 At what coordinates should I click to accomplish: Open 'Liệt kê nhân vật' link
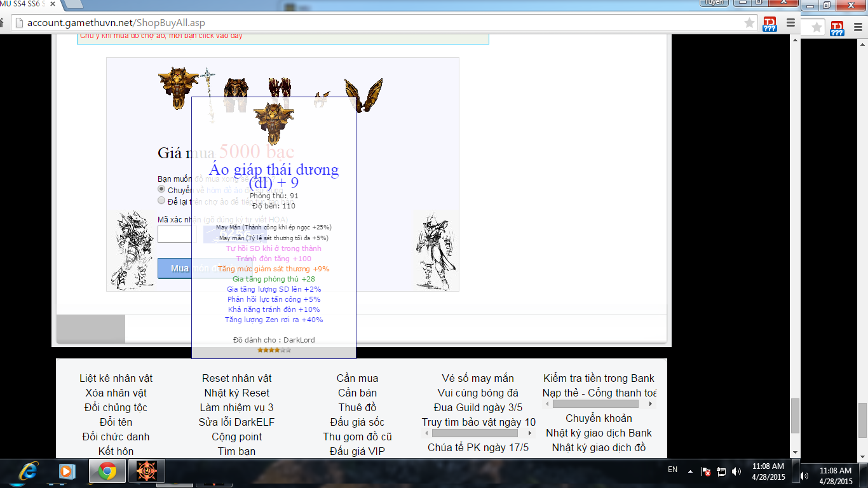tap(116, 378)
